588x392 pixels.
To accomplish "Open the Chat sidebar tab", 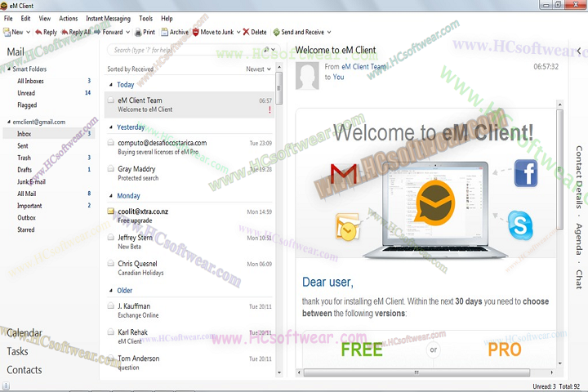I will (x=579, y=279).
